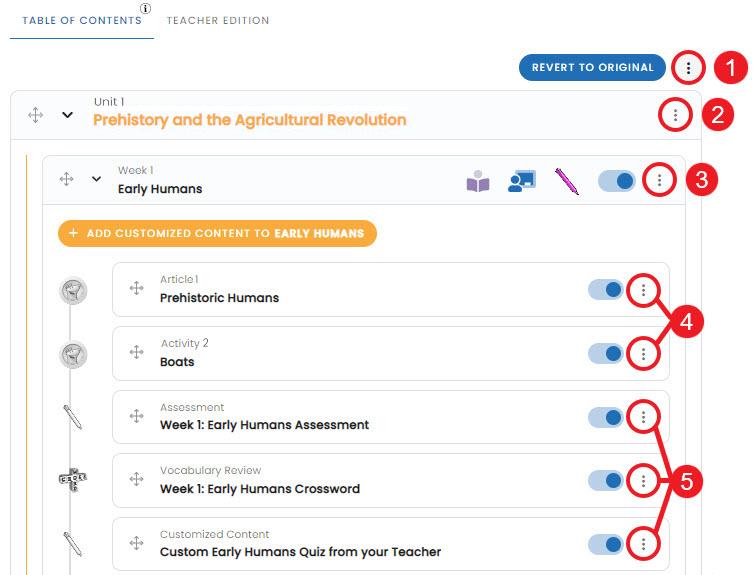Collapse Unit 1 with its chevron arrow
756x575 pixels.
pos(68,115)
